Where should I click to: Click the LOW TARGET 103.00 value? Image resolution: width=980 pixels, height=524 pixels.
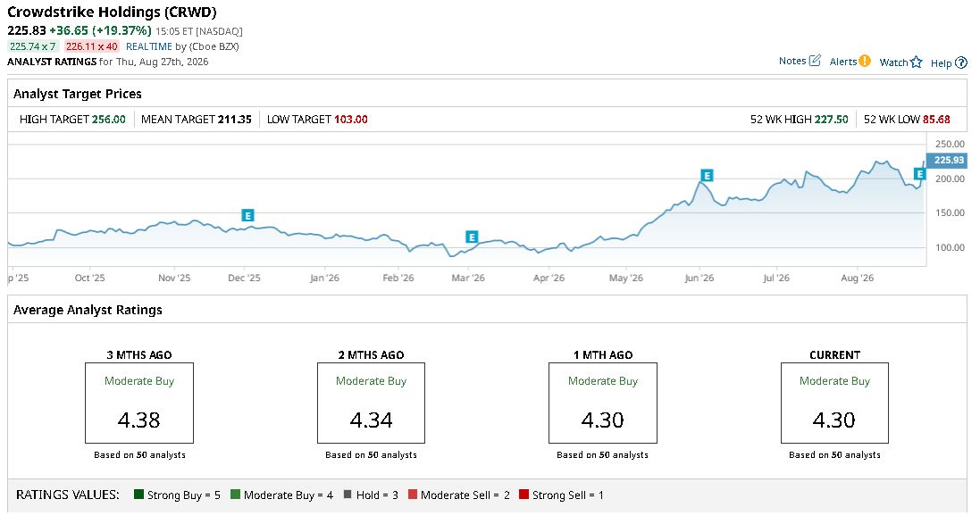(x=350, y=120)
